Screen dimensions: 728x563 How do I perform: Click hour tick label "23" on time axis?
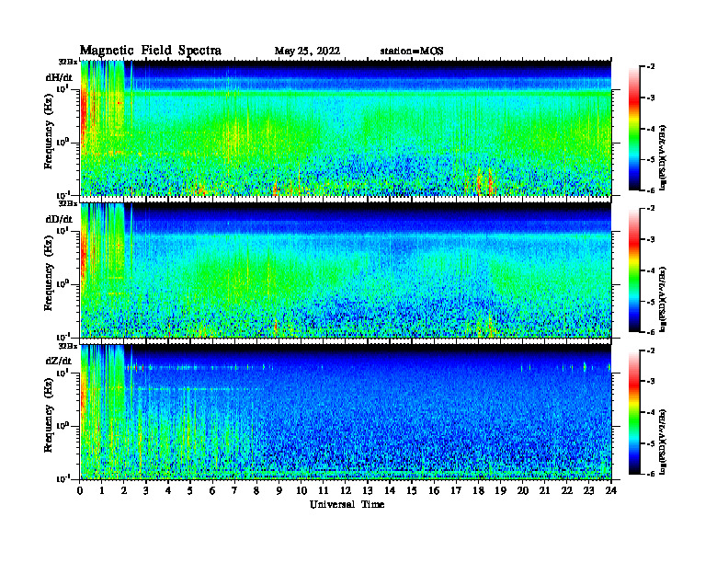(x=588, y=490)
